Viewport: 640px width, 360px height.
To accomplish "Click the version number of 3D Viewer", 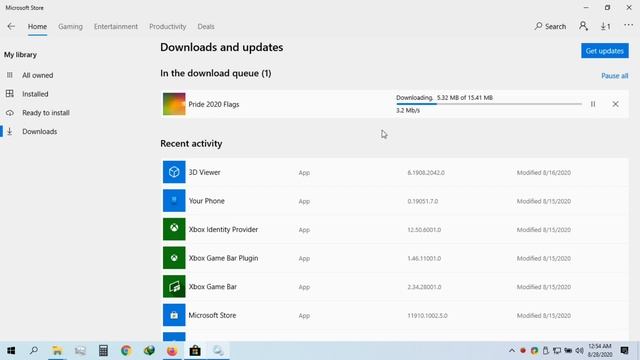I will [x=426, y=173].
